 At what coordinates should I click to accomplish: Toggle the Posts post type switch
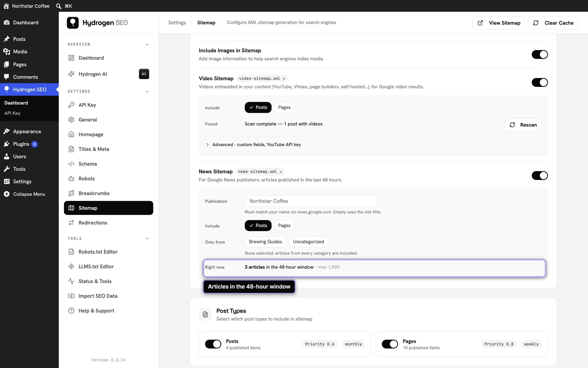point(213,344)
